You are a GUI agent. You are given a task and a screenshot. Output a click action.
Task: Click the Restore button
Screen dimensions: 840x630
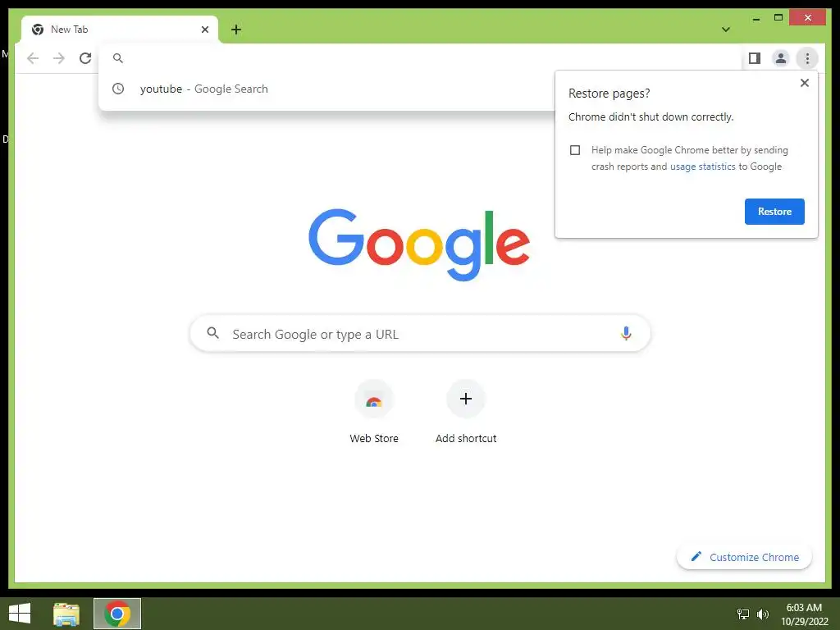click(774, 212)
